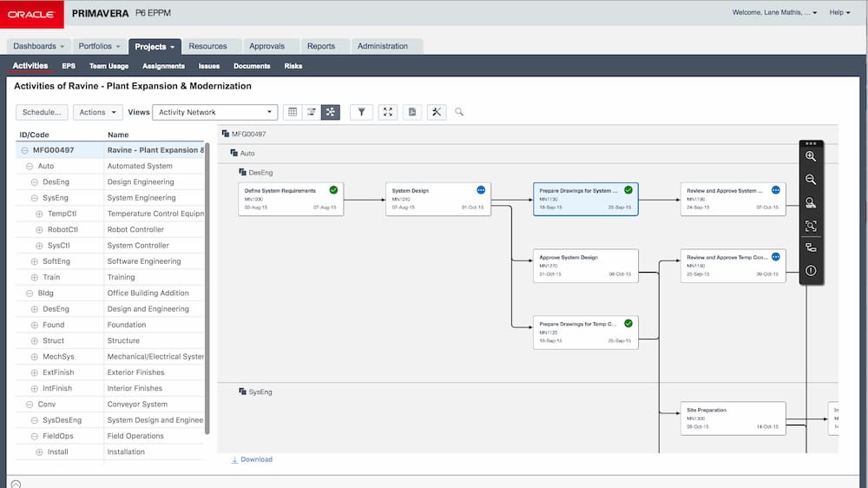This screenshot has height=488, width=868.
Task: Click the zoom to fit icon
Action: (811, 226)
